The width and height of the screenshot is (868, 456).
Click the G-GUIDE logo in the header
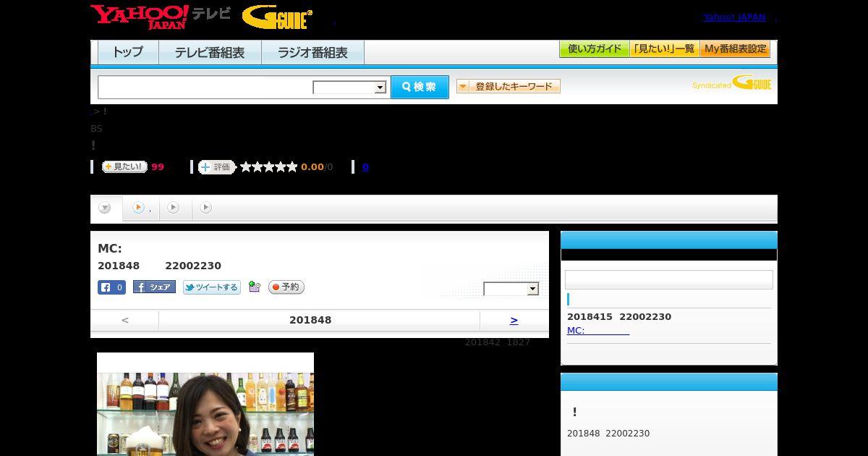tap(277, 17)
